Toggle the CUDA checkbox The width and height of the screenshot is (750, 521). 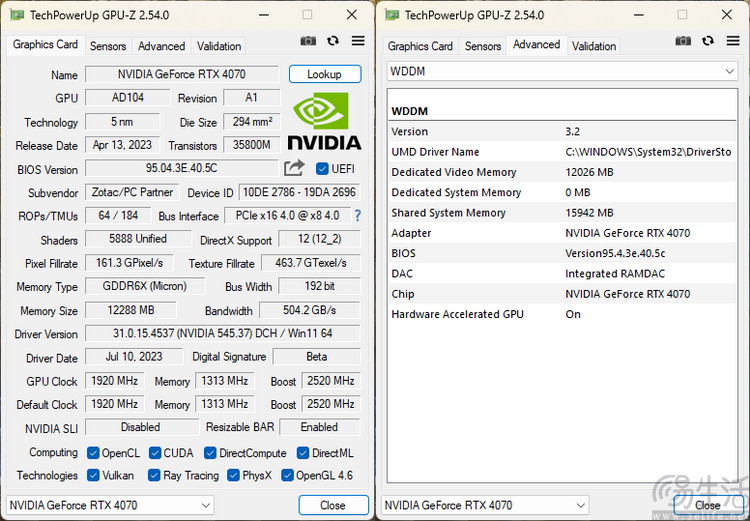coord(154,453)
